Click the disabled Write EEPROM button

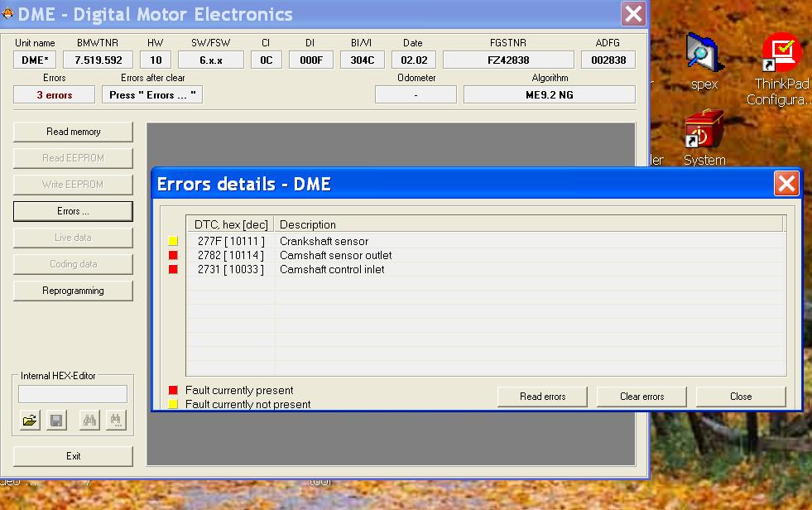click(x=73, y=185)
